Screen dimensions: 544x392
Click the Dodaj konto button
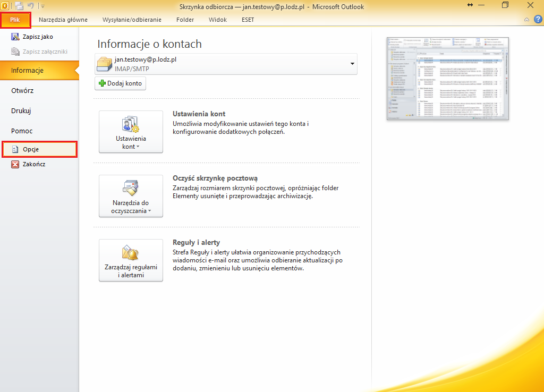(x=121, y=83)
